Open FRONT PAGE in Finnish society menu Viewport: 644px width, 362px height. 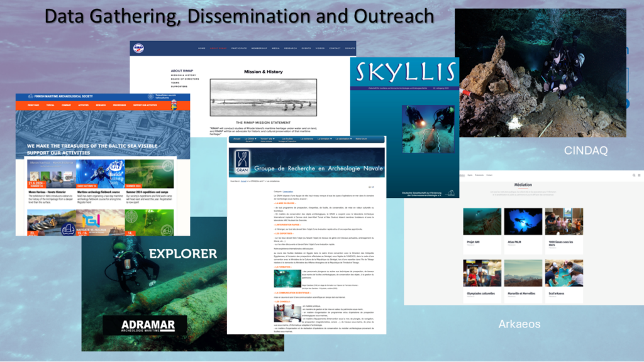click(x=34, y=106)
